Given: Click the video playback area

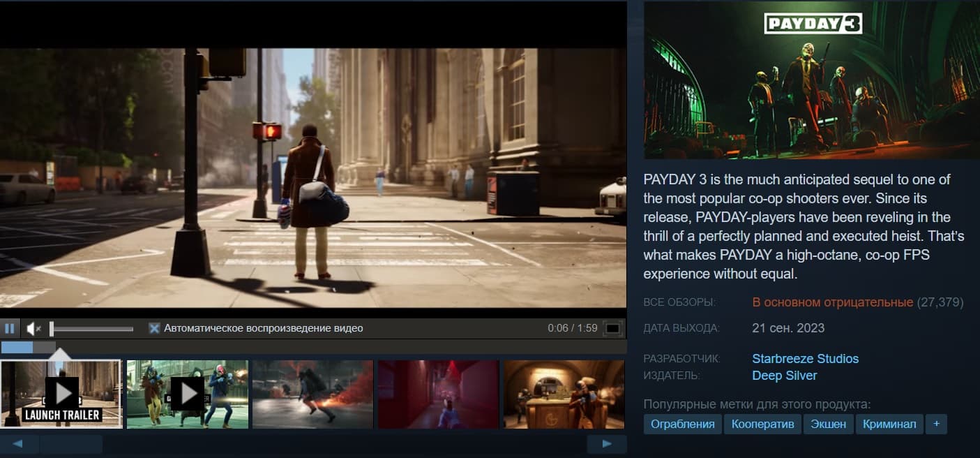Looking at the screenshot, I should (313, 178).
